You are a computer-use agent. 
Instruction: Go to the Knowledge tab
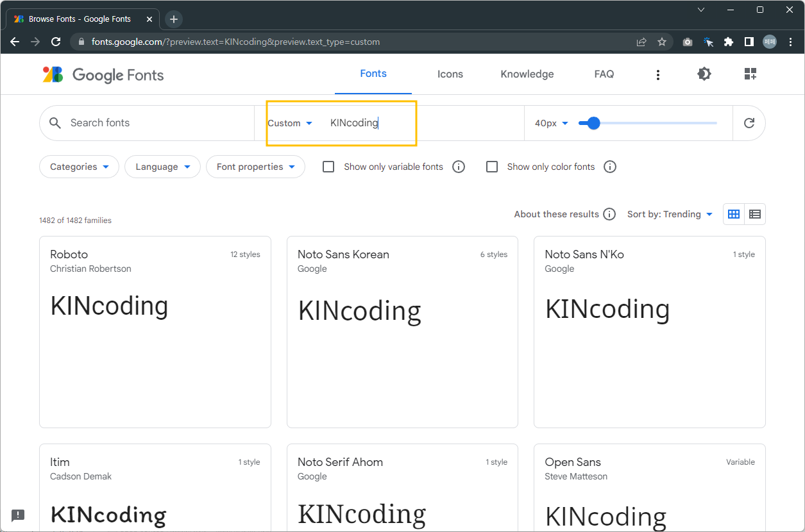[x=527, y=74]
